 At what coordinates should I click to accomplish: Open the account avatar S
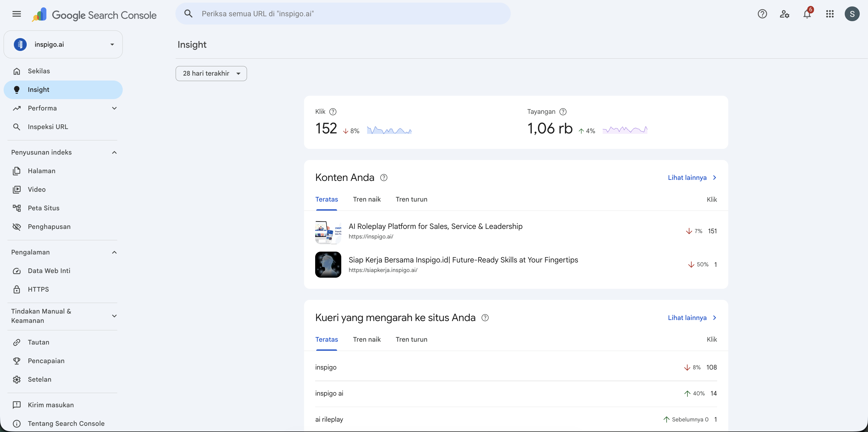click(x=852, y=14)
